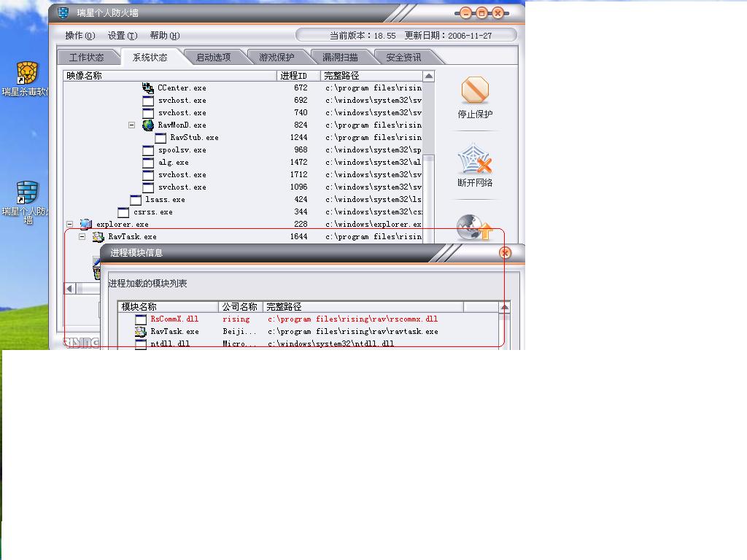
Task: Open the 帮助(H) menu
Action: pyautogui.click(x=165, y=36)
